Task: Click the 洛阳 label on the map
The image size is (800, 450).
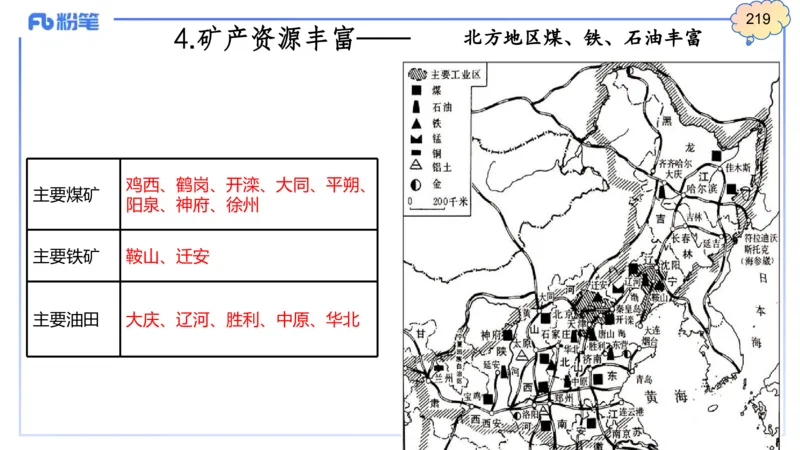Action: [x=530, y=415]
